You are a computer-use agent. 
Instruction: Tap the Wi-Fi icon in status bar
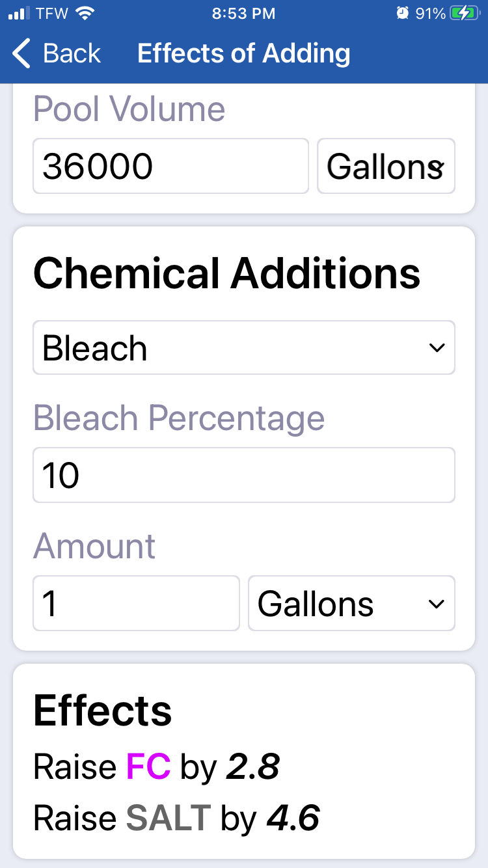pos(85,13)
